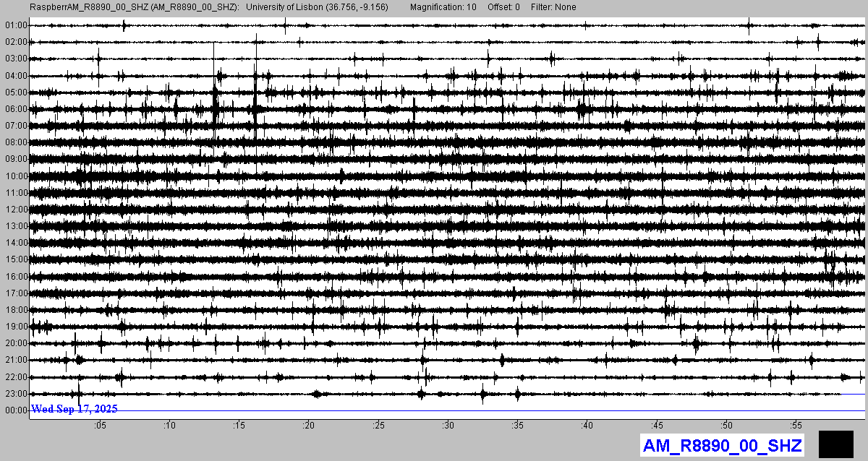
Task: Select the 06:00 hour row label
Action: click(16, 109)
